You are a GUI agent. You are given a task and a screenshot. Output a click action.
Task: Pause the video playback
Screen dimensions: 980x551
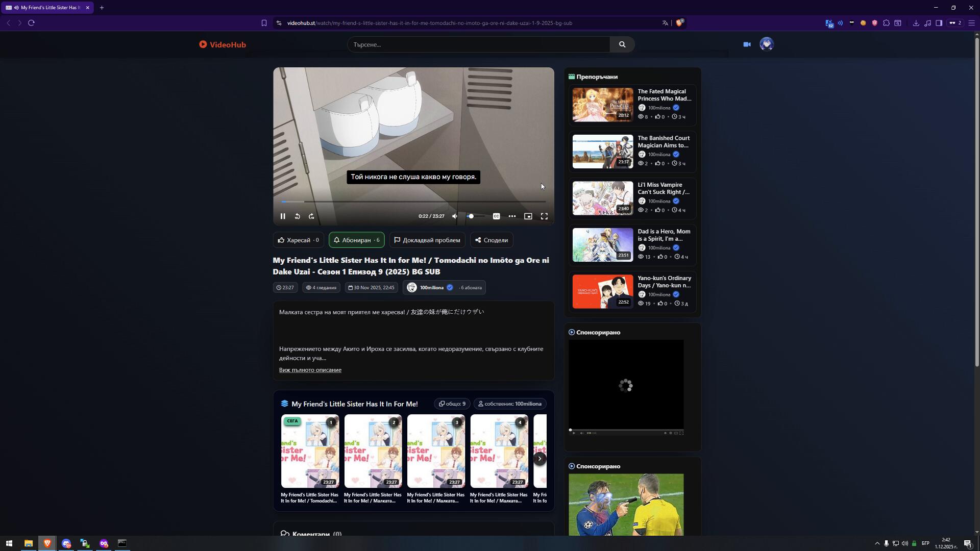pyautogui.click(x=283, y=216)
